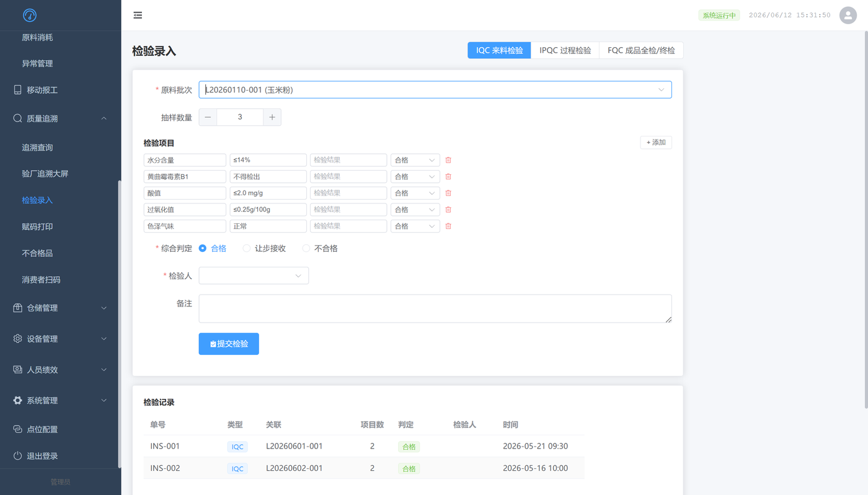Click the 移动报工 phone icon
Screen dimensions: 868x495
click(17, 90)
